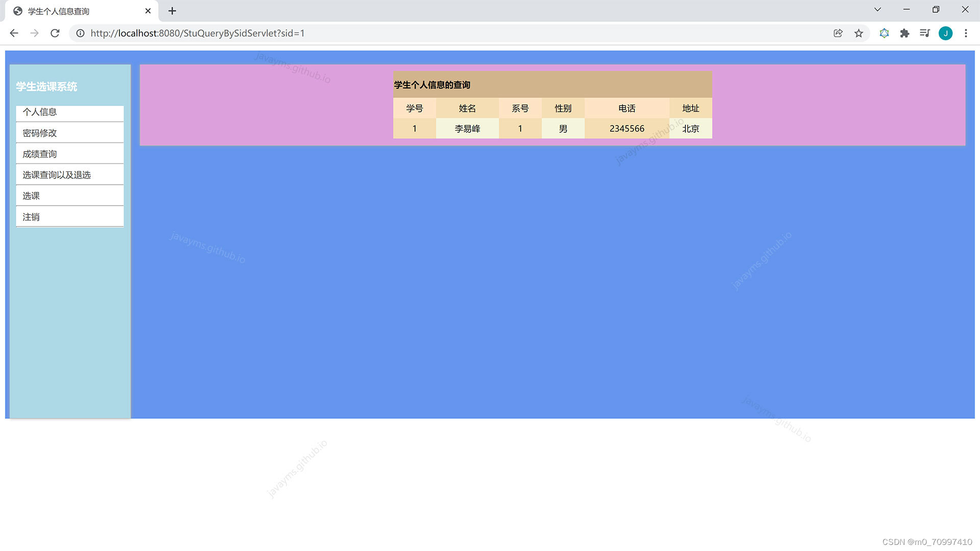
Task: Close the 学生个人信息查询 tab
Action: pyautogui.click(x=148, y=11)
